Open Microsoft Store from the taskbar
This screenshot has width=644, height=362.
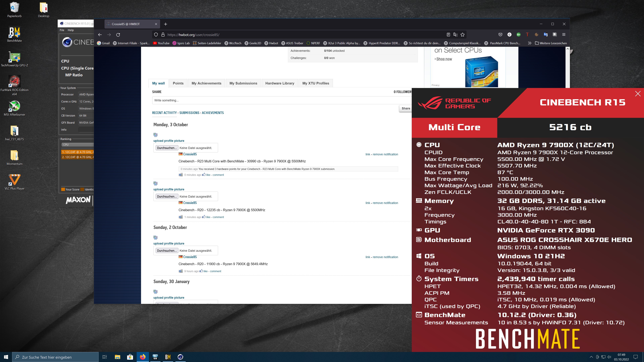coord(130,357)
